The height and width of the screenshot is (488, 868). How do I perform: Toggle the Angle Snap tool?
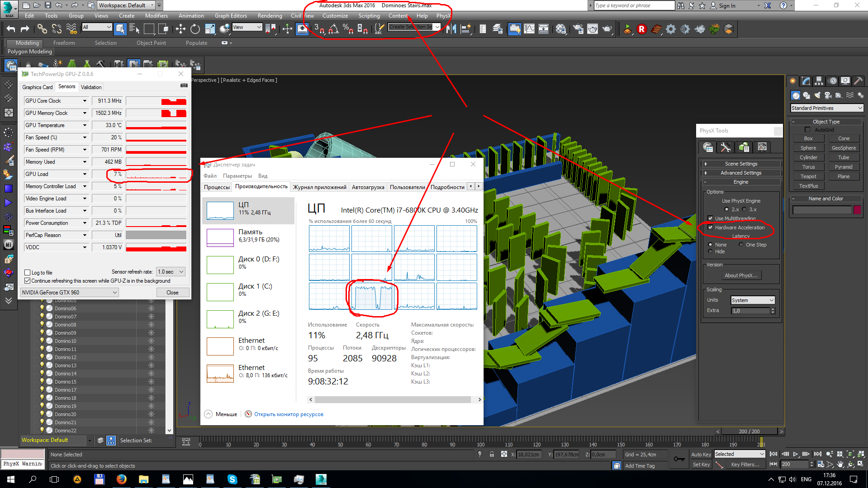[x=334, y=29]
